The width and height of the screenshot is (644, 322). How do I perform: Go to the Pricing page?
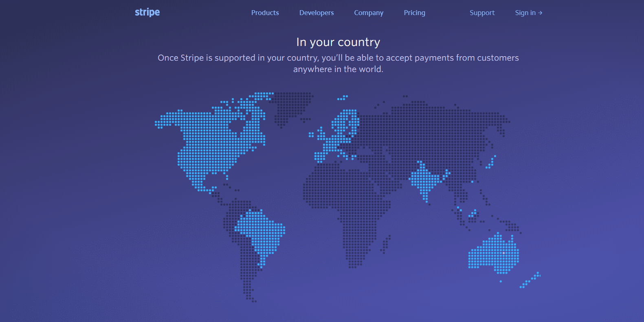tap(414, 13)
